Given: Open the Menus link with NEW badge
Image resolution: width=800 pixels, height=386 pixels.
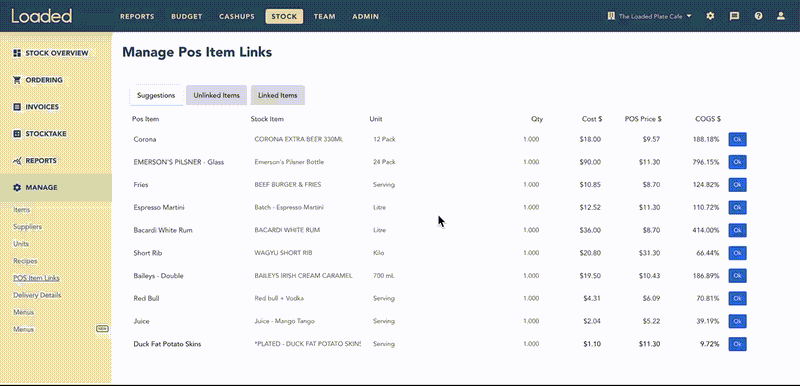Looking at the screenshot, I should pyautogui.click(x=23, y=329).
